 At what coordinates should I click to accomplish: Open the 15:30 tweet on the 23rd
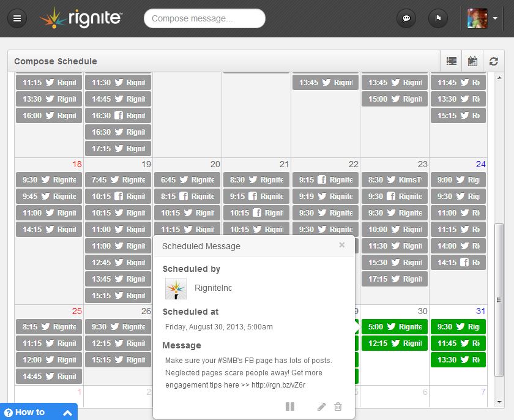395,262
